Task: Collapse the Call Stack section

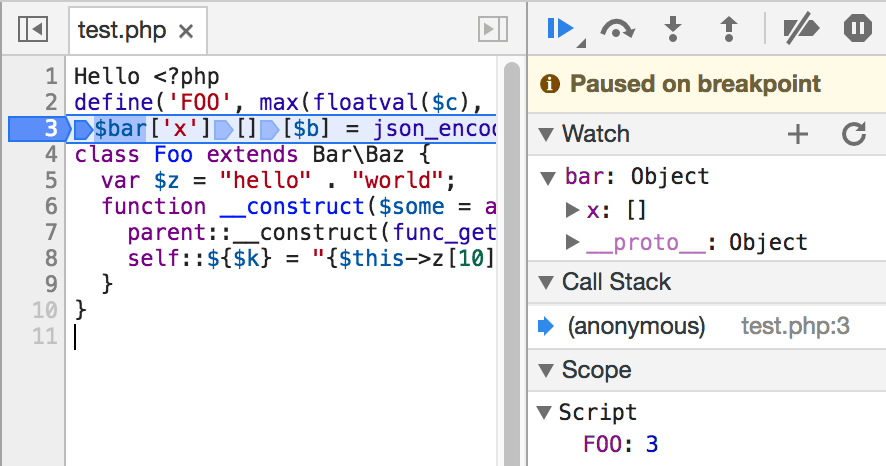Action: (546, 282)
